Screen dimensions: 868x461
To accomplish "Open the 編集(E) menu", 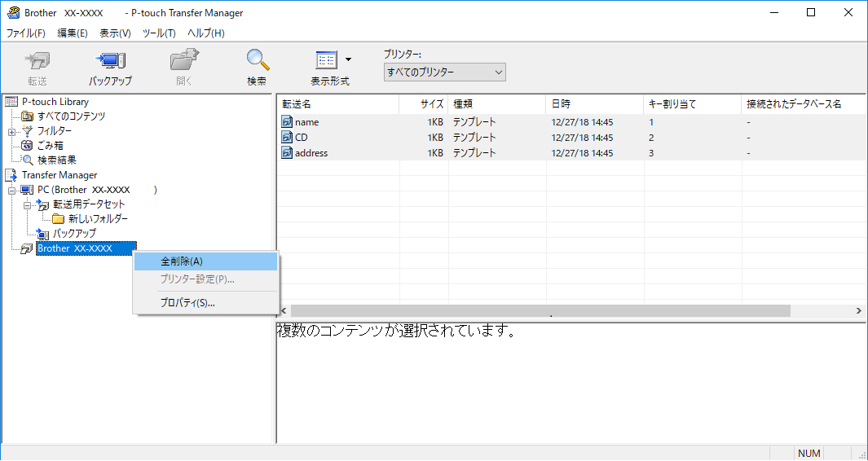I will coord(73,33).
